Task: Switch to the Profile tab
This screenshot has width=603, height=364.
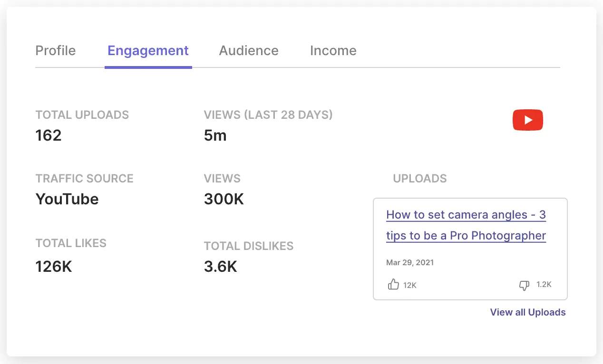Action: click(56, 50)
